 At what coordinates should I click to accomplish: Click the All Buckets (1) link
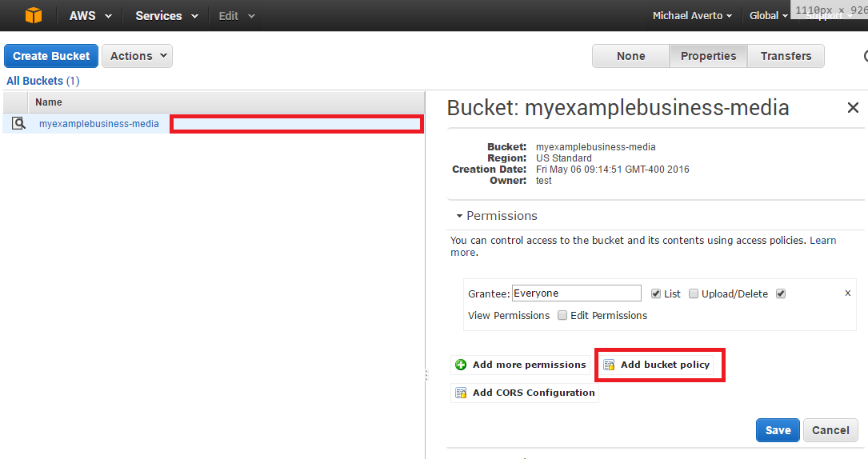click(43, 81)
